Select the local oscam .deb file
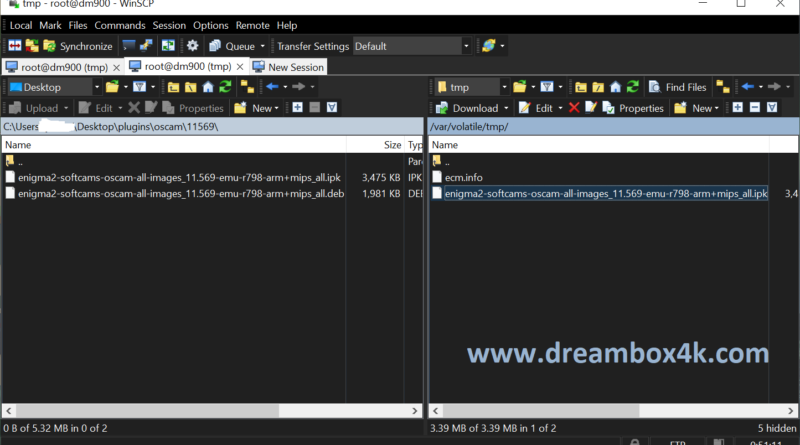800x445 pixels. 181,193
